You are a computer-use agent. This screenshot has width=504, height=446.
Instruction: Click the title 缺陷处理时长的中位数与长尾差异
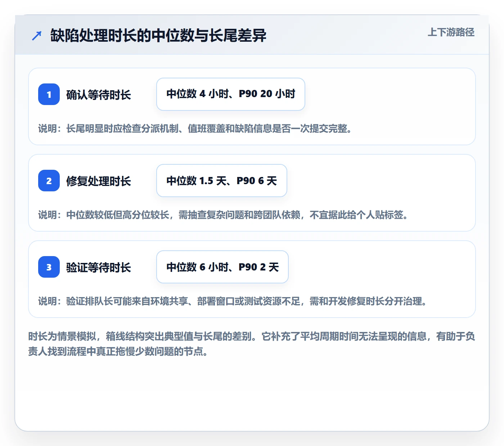pos(158,36)
